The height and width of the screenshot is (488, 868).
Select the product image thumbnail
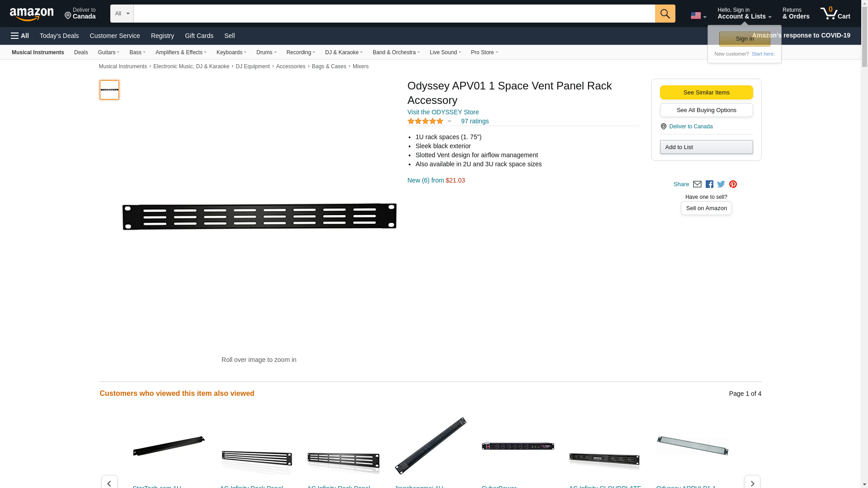pyautogui.click(x=109, y=90)
